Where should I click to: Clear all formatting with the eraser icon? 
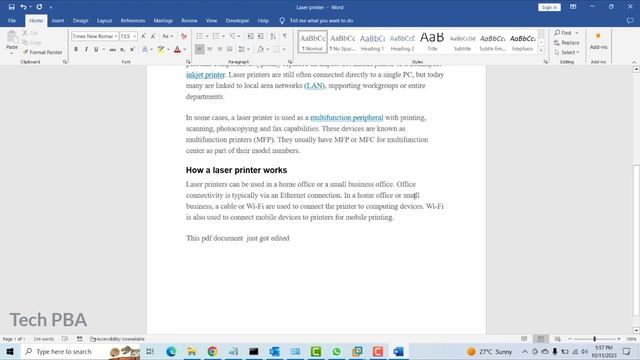[184, 36]
